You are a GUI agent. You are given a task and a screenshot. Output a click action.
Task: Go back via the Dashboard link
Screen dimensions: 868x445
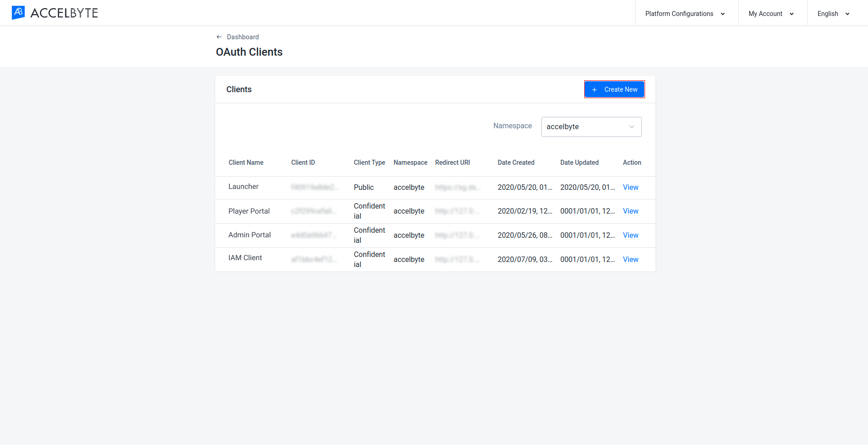tap(243, 37)
